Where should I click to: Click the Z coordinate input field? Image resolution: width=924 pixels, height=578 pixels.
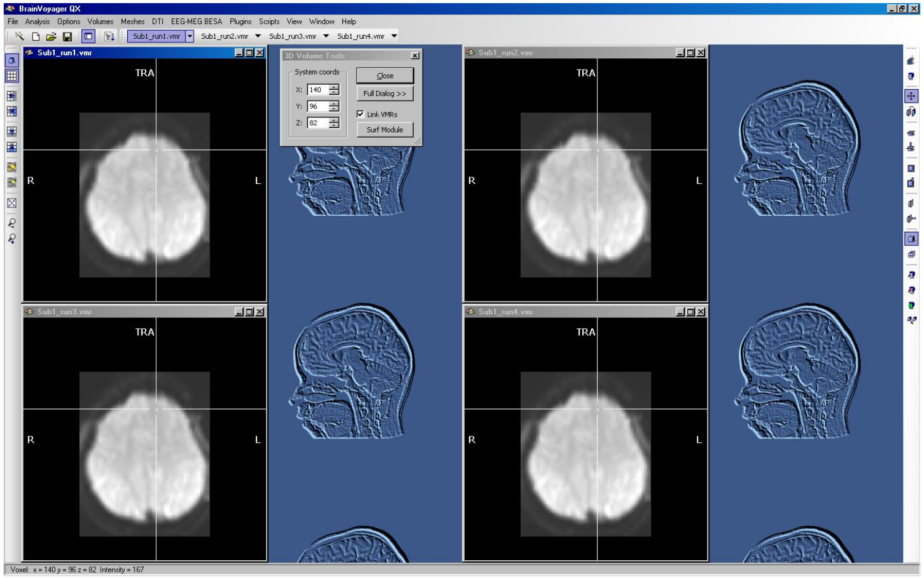click(x=318, y=123)
